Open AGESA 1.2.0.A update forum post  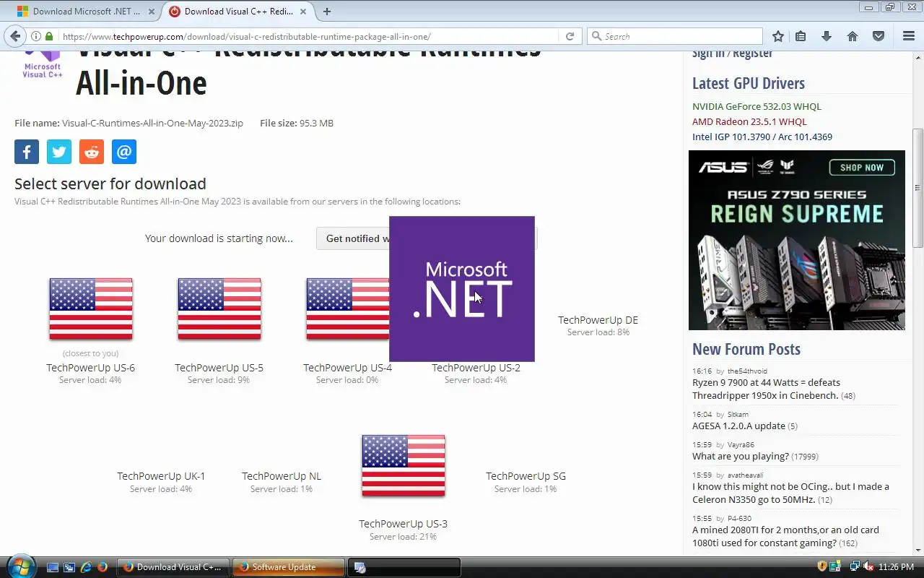pos(738,426)
